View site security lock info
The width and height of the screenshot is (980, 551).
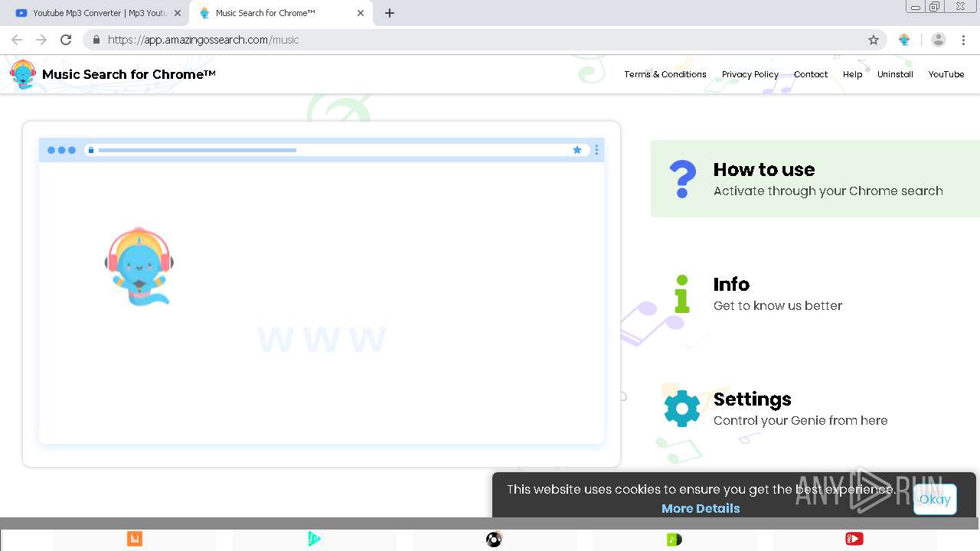coord(96,40)
